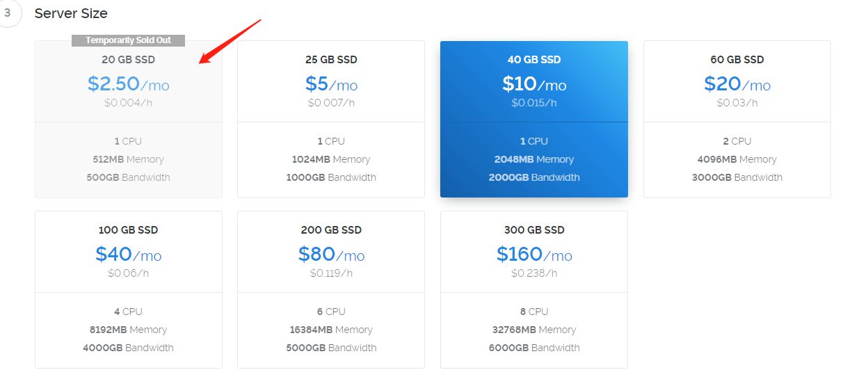This screenshot has height=379, width=868.
Task: Choose the 300 GB SSD $160/mo plan
Action: point(534,289)
